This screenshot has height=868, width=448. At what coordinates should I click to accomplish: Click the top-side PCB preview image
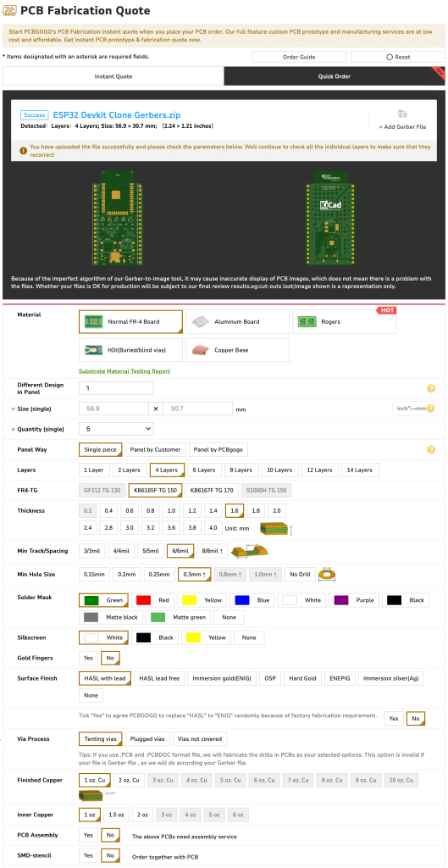point(115,220)
